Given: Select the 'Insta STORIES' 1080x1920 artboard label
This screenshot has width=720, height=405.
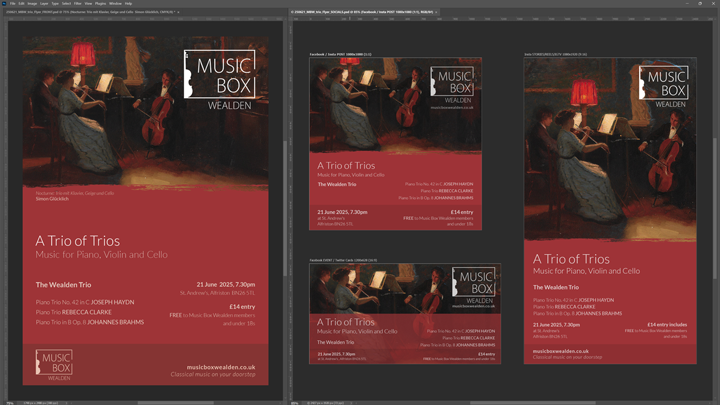Looking at the screenshot, I should coord(555,54).
